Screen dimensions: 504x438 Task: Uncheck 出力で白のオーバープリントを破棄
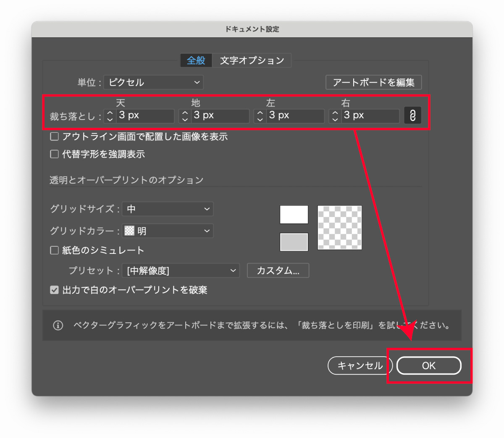54,290
